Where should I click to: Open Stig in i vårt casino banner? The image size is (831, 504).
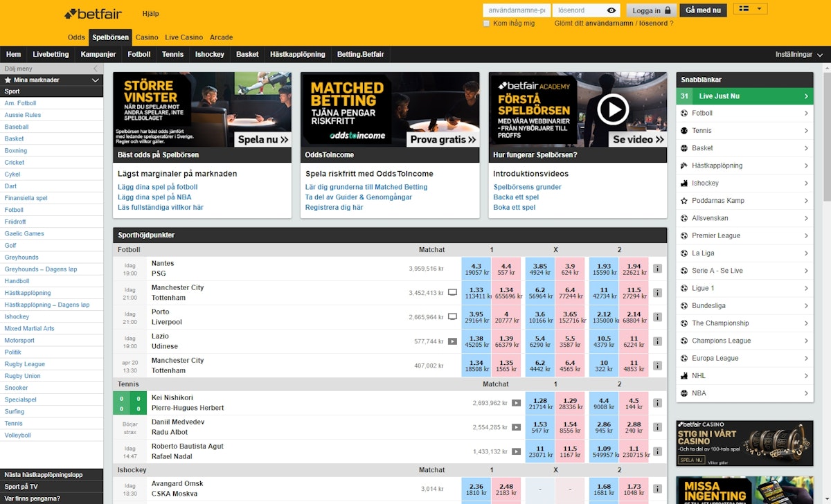744,443
